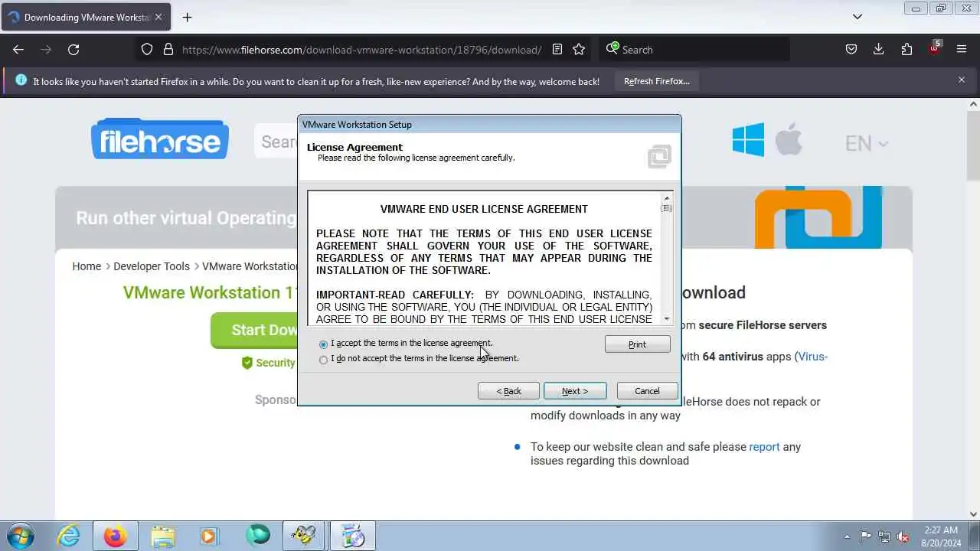This screenshot has height=551, width=980.
Task: Open the EN language dropdown
Action: pyautogui.click(x=866, y=143)
